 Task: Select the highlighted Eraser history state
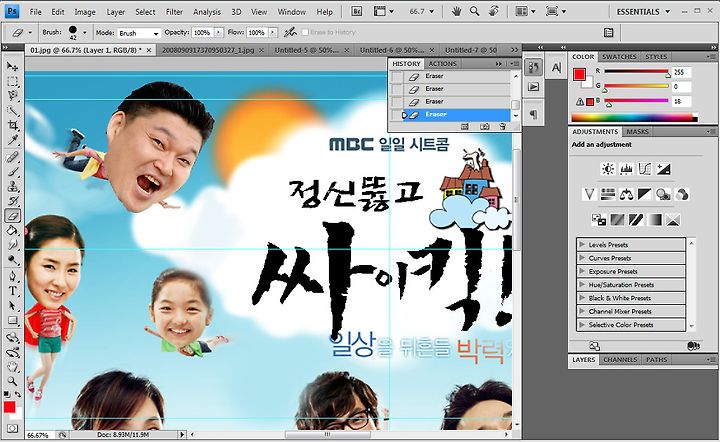pos(456,114)
